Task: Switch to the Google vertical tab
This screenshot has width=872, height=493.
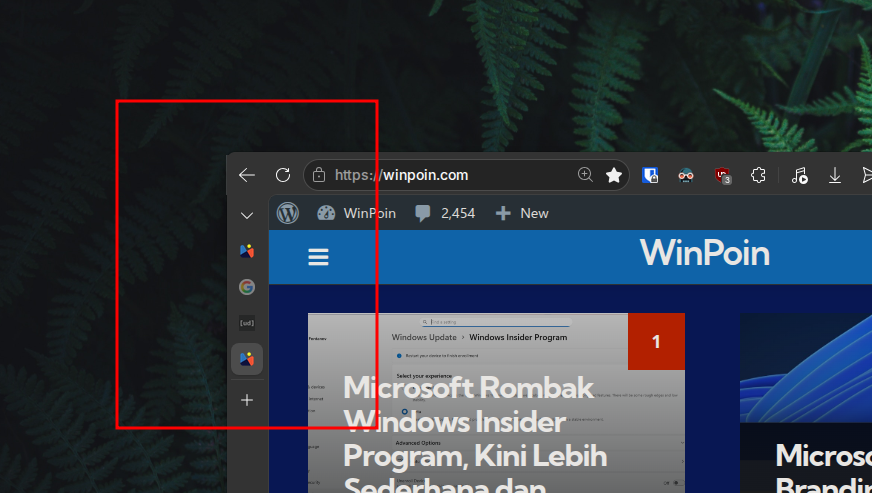Action: pyautogui.click(x=247, y=287)
